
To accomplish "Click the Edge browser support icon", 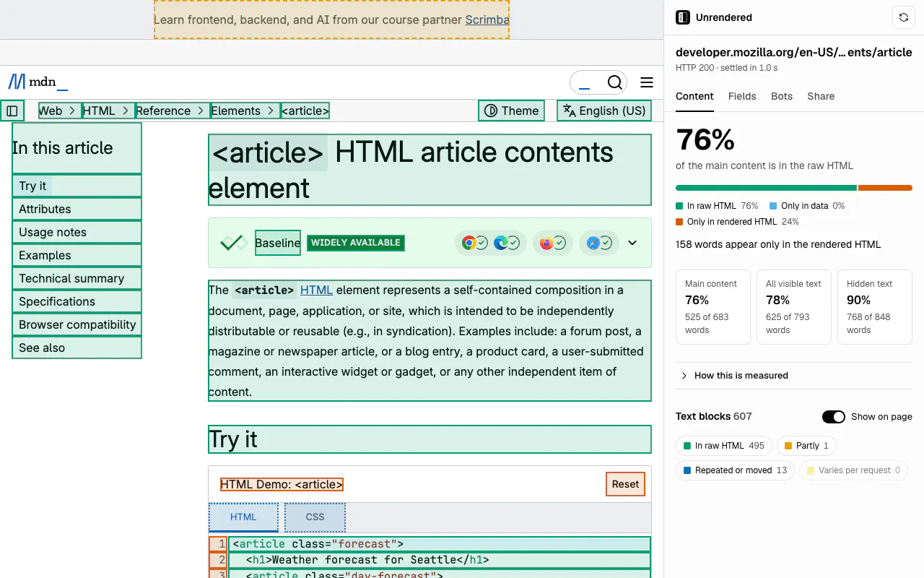I will [500, 243].
